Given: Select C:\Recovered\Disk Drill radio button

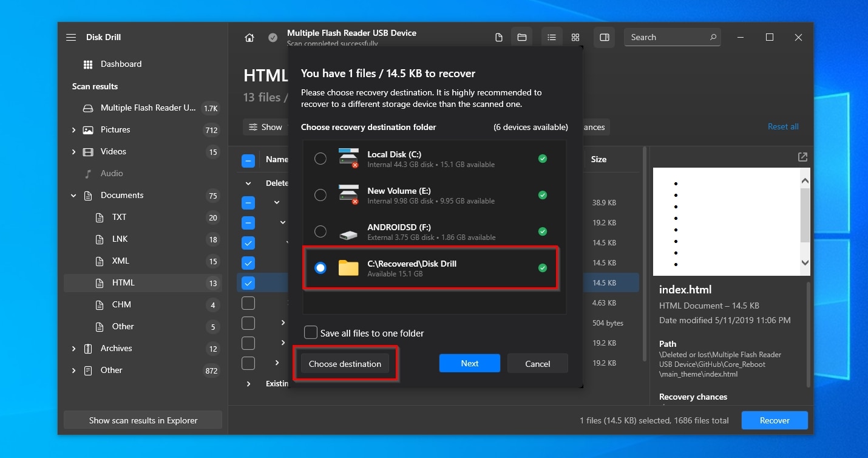Looking at the screenshot, I should tap(320, 268).
